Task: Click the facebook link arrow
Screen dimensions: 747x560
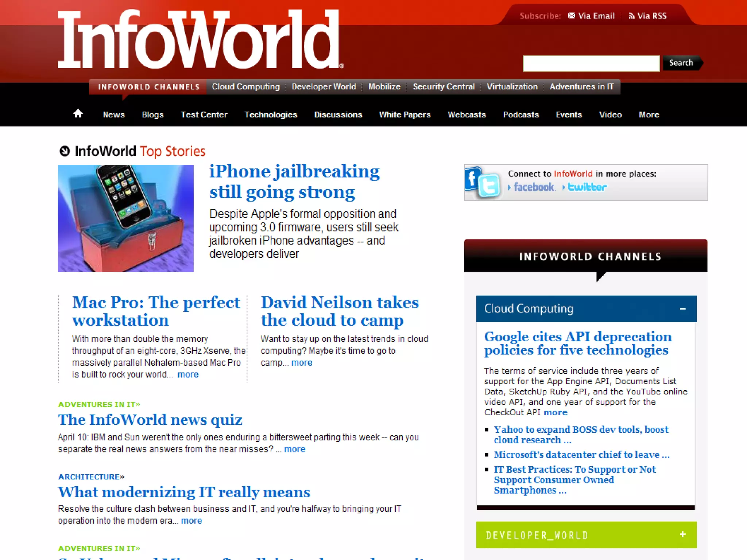Action: click(510, 187)
